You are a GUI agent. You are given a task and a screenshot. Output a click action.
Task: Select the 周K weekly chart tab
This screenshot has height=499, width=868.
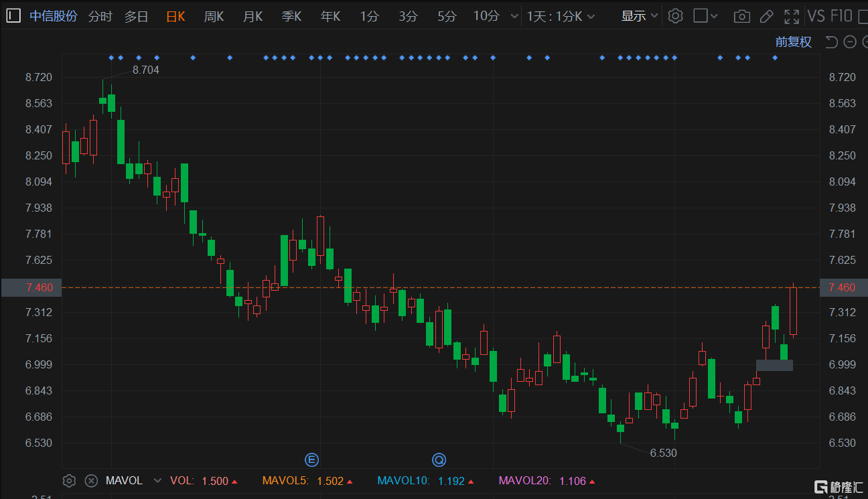(214, 16)
